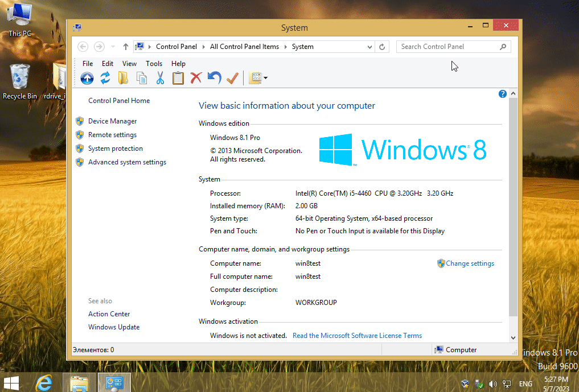Click the Copy toolbar icon
The image size is (579, 392).
(x=141, y=78)
